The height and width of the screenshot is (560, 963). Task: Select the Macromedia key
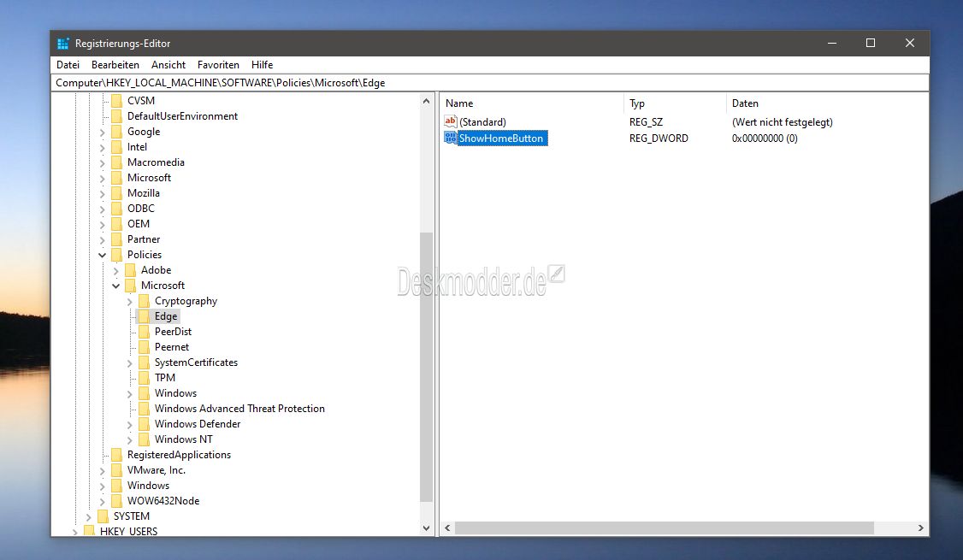tap(156, 162)
